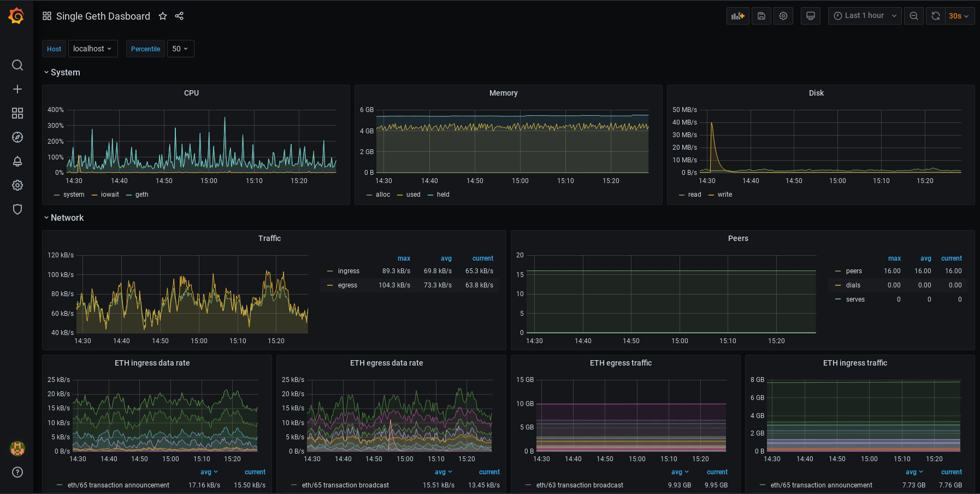Screen dimensions: 980x494
Task: Refresh the dashboard data
Action: click(935, 16)
